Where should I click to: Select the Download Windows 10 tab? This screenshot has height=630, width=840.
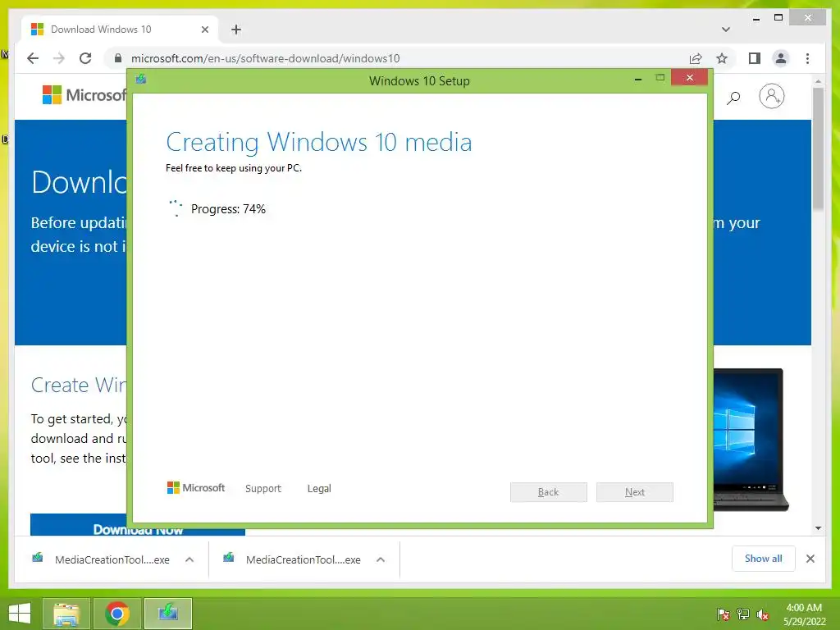[120, 30]
